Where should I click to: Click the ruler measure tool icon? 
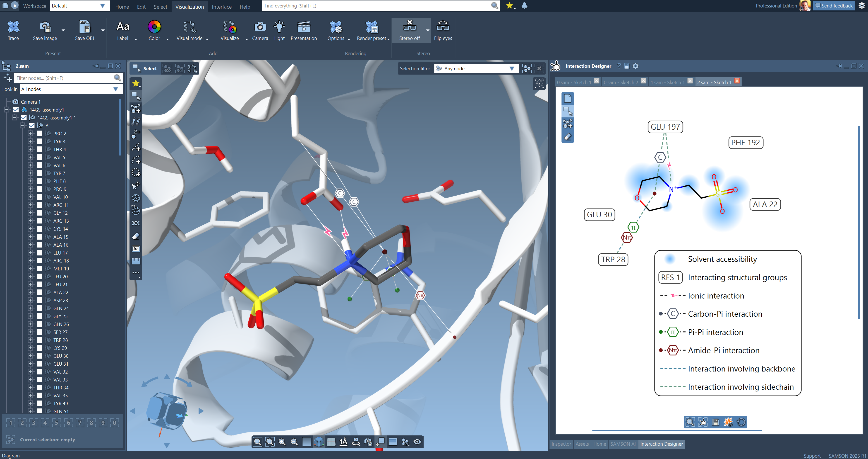136,261
